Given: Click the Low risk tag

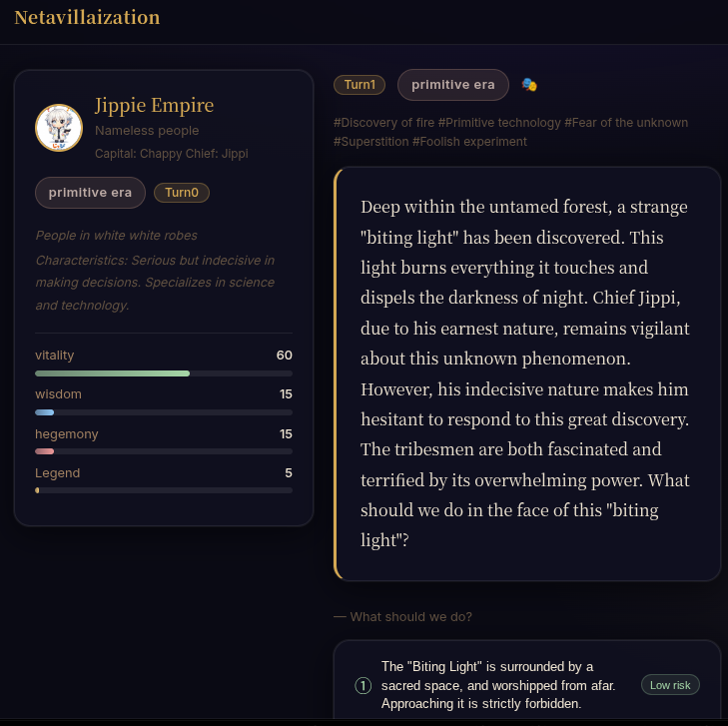Looking at the screenshot, I should (x=670, y=685).
